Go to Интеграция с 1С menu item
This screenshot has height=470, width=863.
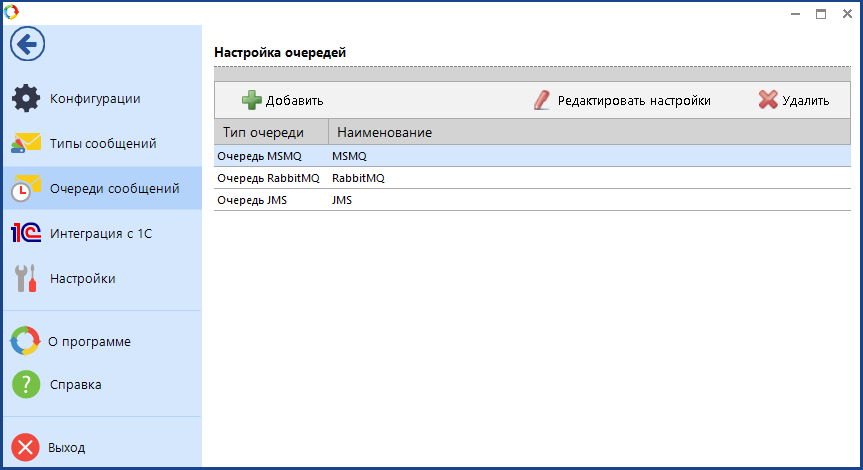click(x=102, y=233)
